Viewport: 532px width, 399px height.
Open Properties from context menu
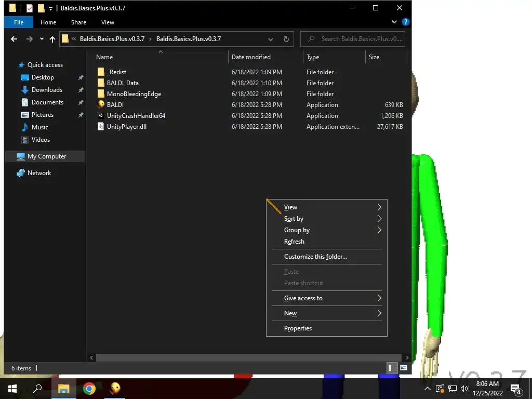pyautogui.click(x=327, y=328)
